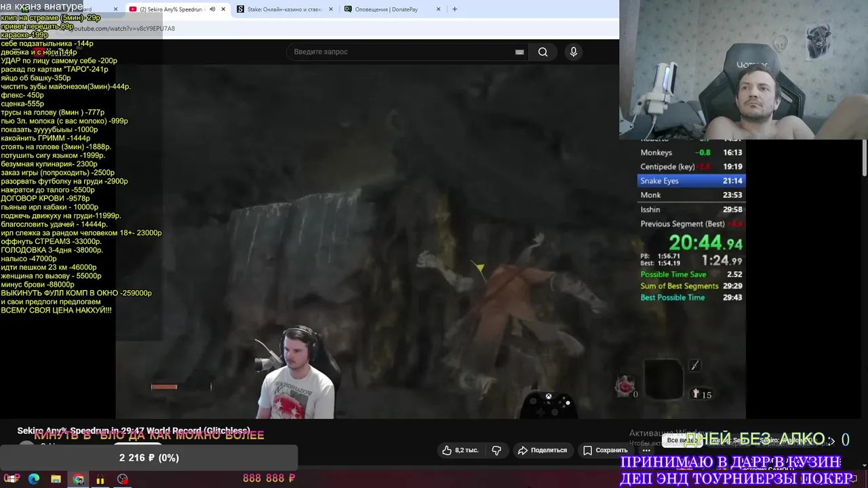Select the Все видео filter chip
The width and height of the screenshot is (868, 488).
681,440
